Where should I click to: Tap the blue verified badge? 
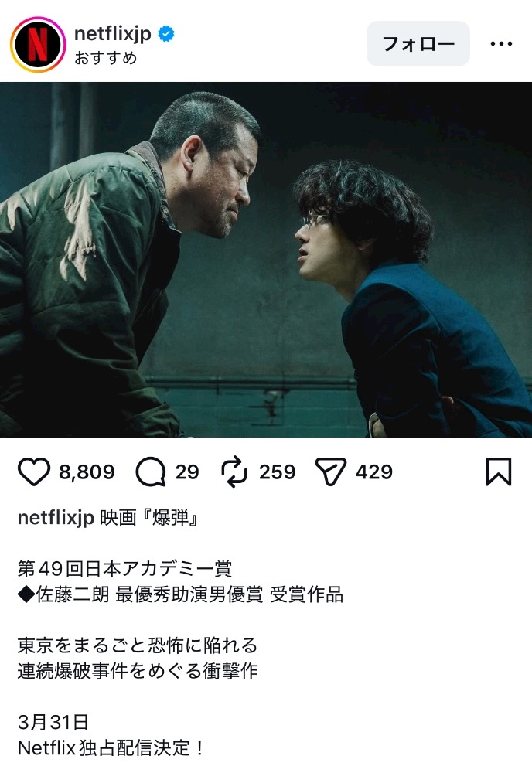point(166,34)
